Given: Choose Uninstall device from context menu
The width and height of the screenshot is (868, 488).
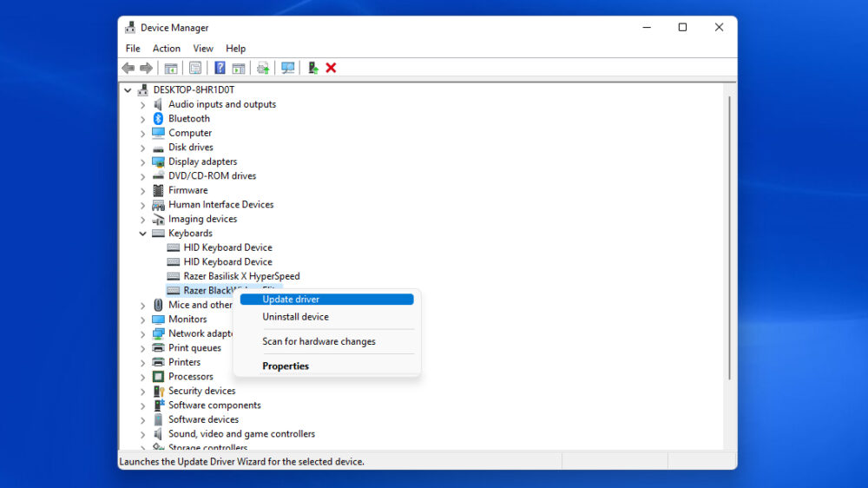Looking at the screenshot, I should [x=326, y=317].
